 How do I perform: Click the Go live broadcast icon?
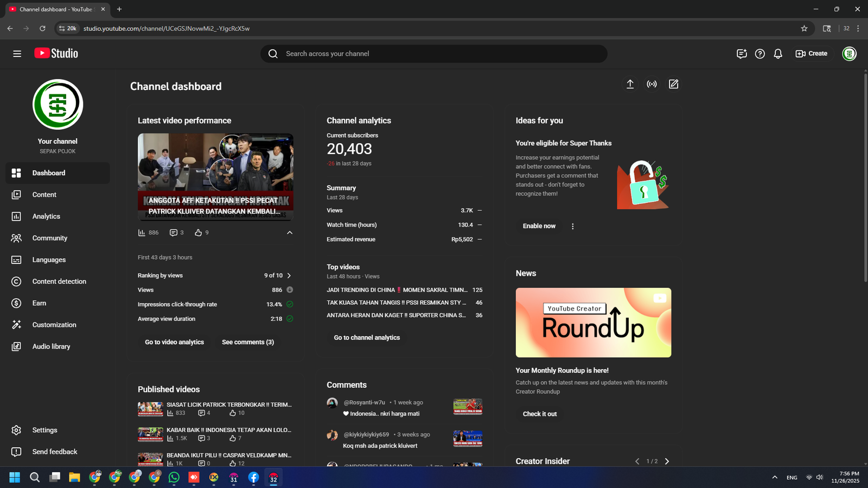click(652, 84)
